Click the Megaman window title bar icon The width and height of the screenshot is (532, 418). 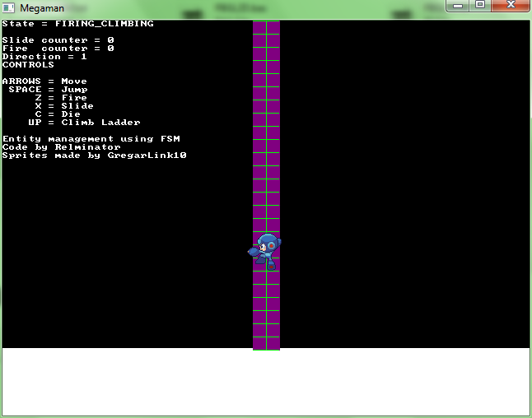pyautogui.click(x=8, y=7)
